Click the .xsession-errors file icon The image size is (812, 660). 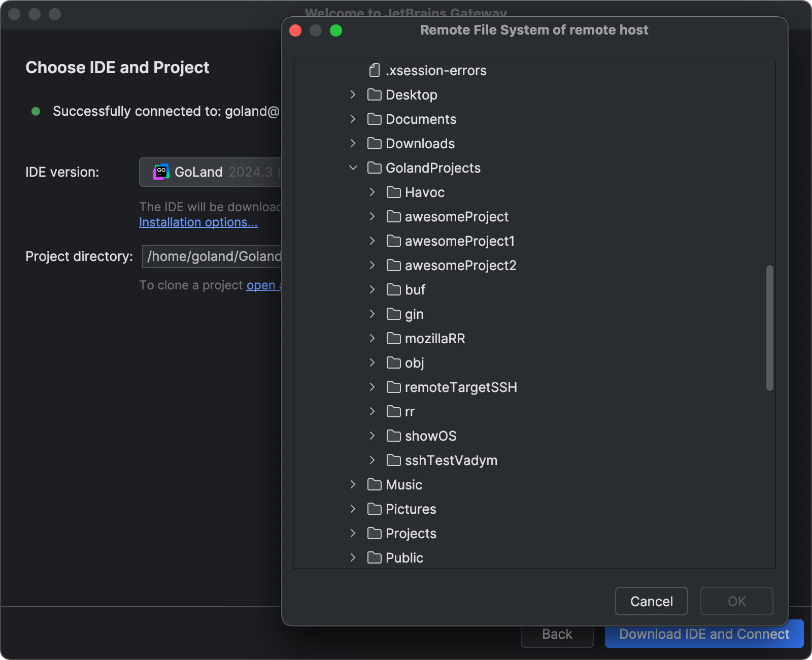375,70
